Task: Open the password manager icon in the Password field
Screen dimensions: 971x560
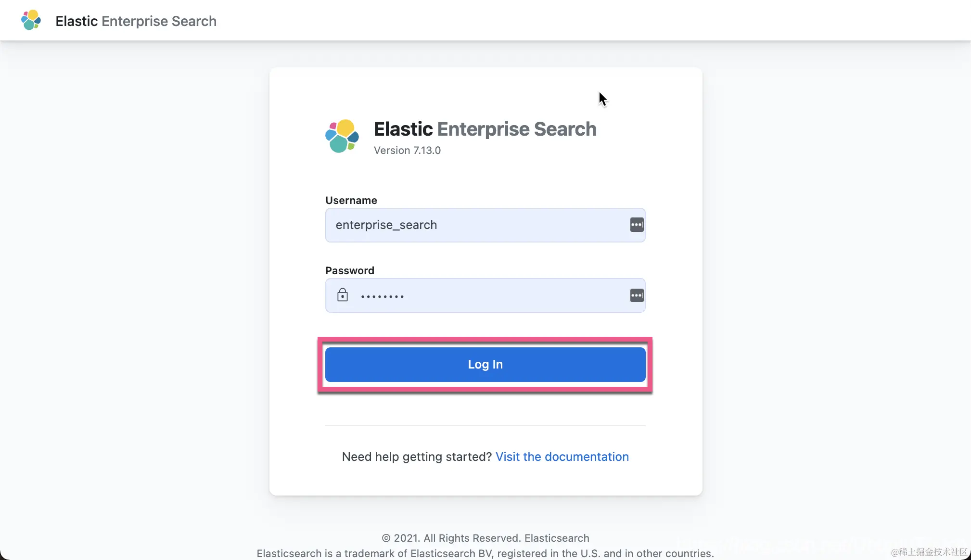Action: [637, 295]
